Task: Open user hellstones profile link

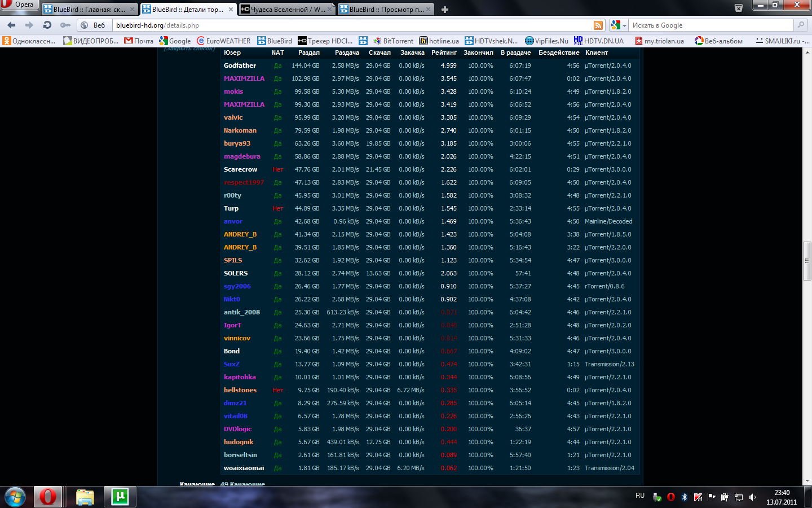Action: 240,390
